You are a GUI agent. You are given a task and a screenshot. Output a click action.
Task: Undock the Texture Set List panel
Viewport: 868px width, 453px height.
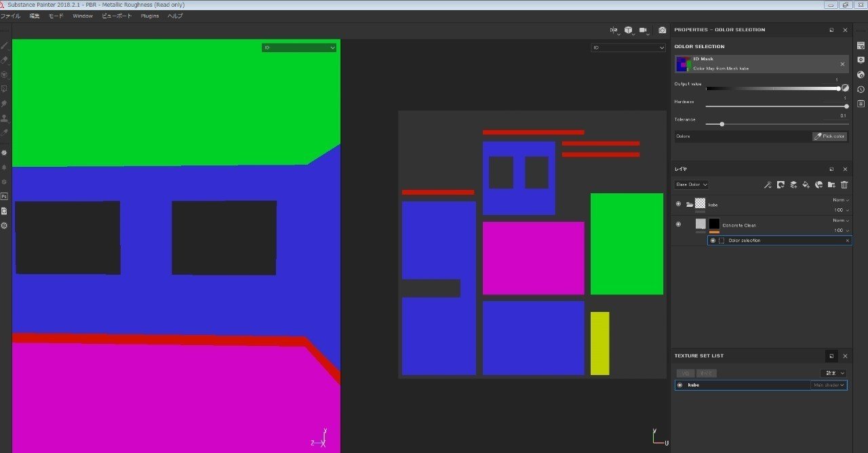coord(832,356)
